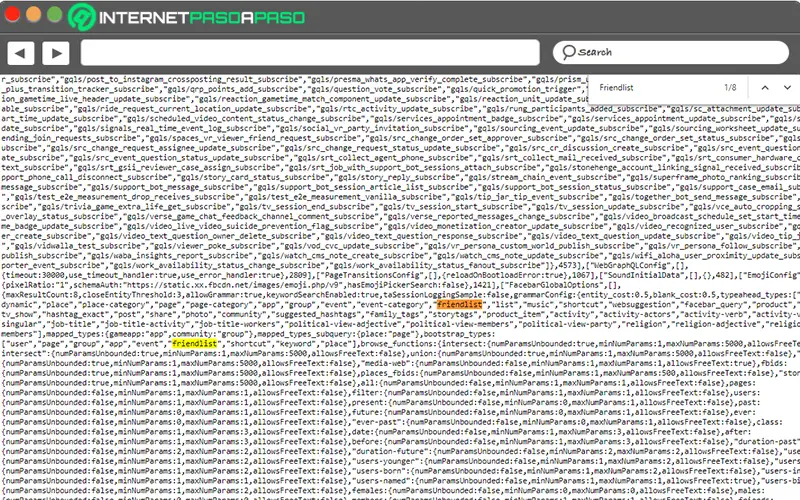Click the yellow minimize window button

coord(33,14)
